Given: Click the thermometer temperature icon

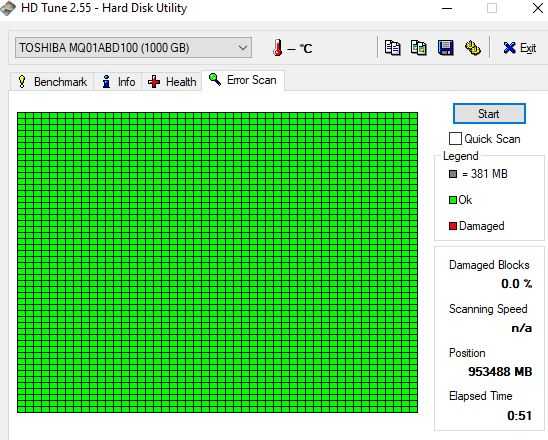Looking at the screenshot, I should (278, 48).
